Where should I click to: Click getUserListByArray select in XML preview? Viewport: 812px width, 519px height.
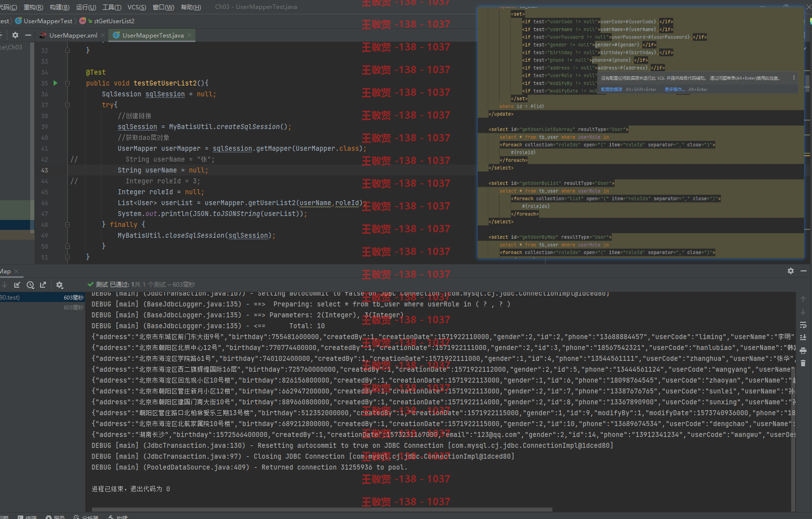[x=558, y=130]
